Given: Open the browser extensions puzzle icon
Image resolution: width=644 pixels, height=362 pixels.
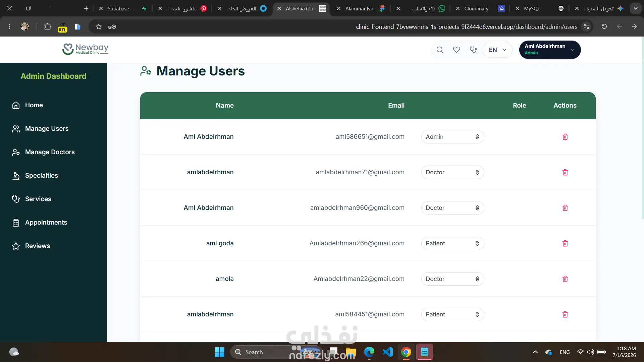Looking at the screenshot, I should [48, 26].
